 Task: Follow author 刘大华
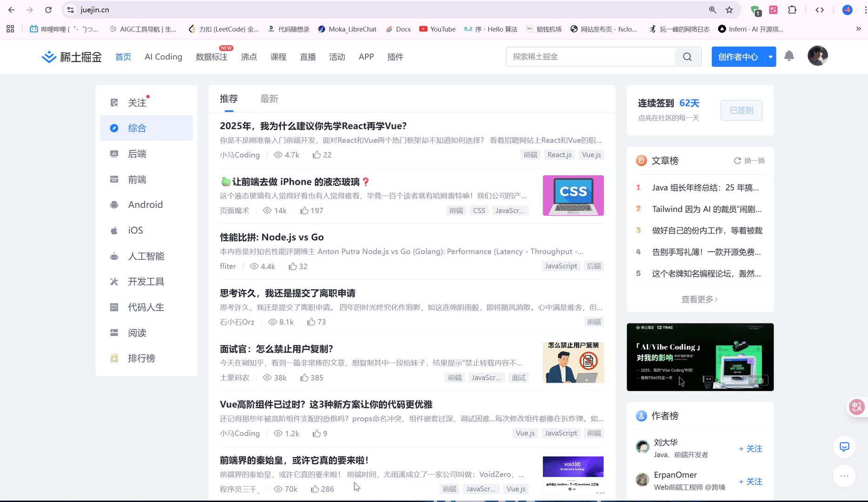tap(750, 449)
